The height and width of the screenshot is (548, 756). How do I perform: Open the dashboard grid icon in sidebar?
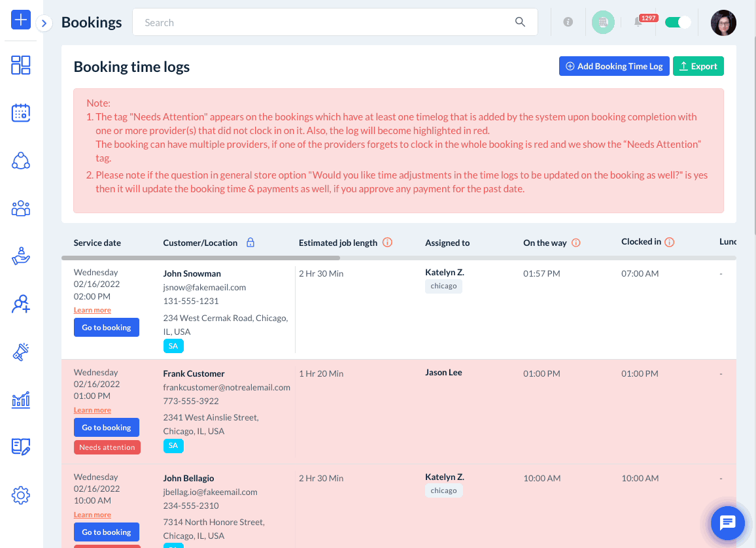pyautogui.click(x=21, y=65)
